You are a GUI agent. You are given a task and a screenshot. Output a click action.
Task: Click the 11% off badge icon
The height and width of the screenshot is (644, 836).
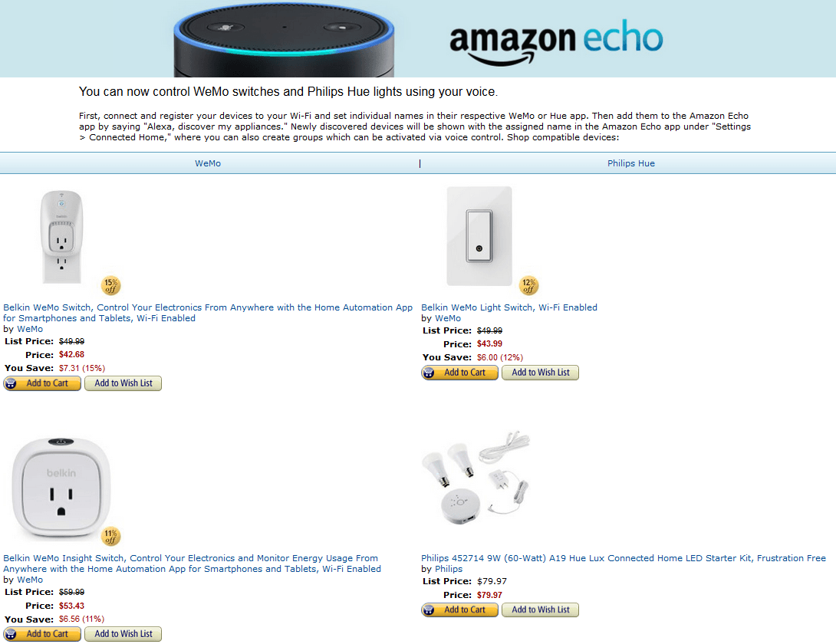[x=111, y=536]
